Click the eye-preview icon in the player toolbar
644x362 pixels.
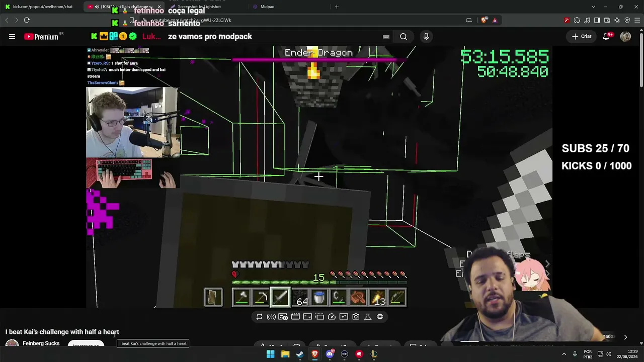click(283, 317)
